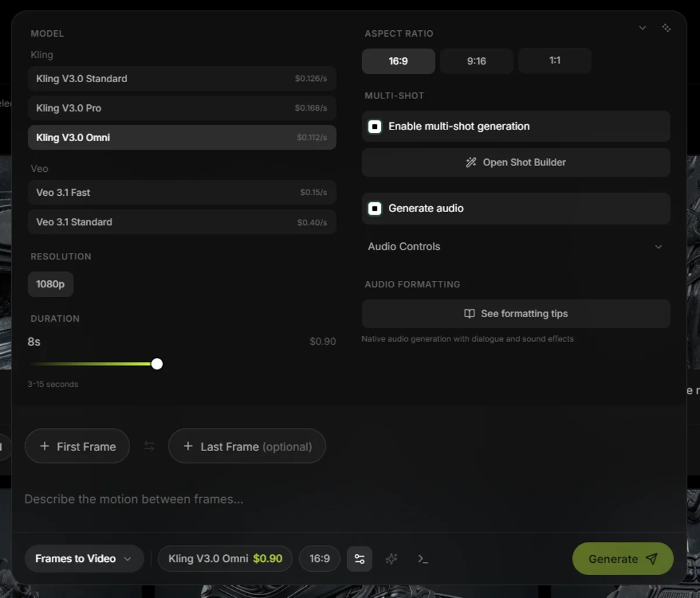Click the Generate button

[x=622, y=559]
